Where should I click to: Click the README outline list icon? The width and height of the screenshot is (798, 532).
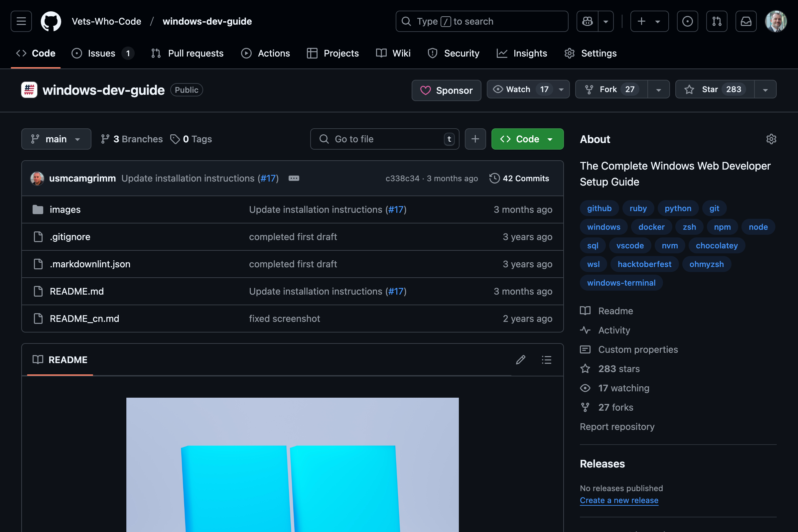click(546, 360)
